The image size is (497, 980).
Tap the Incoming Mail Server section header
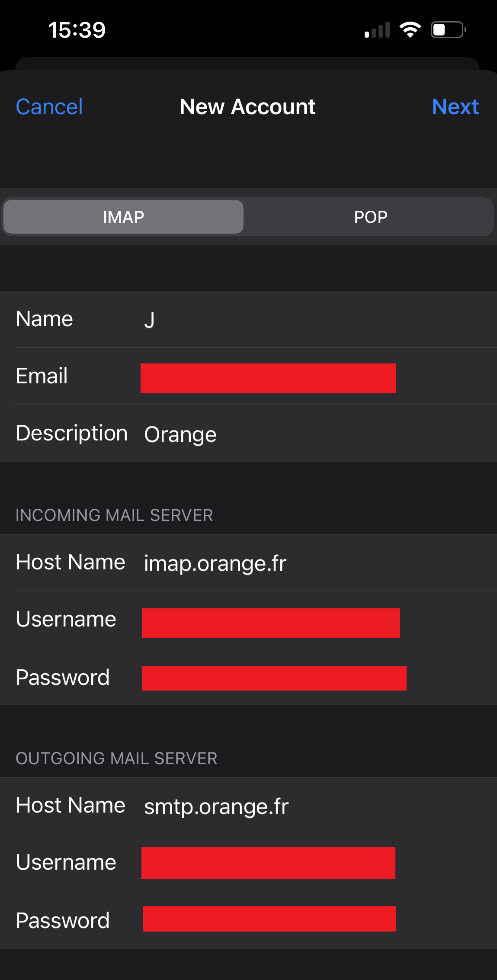[x=114, y=515]
